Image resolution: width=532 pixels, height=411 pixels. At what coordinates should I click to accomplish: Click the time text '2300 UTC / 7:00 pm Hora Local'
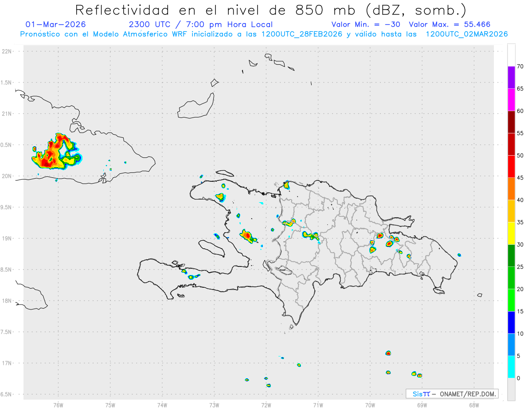click(x=201, y=24)
